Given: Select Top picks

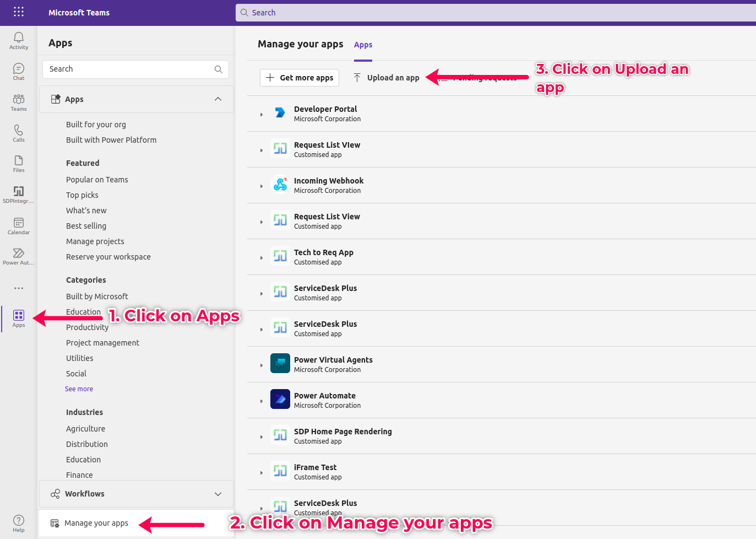Looking at the screenshot, I should tap(82, 195).
